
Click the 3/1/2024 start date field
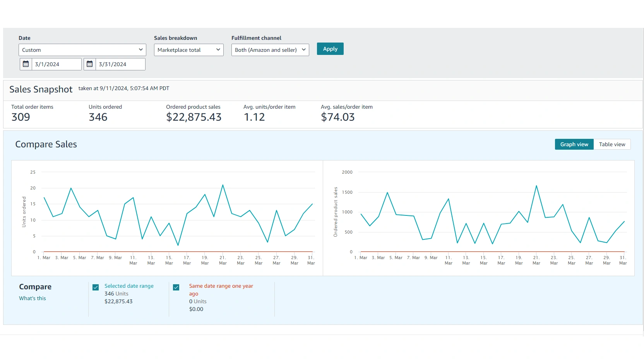[x=57, y=64]
